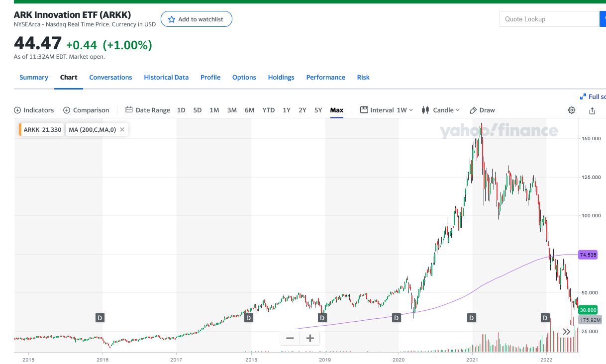Select the 1M range
The height and width of the screenshot is (364, 606).
(x=214, y=110)
